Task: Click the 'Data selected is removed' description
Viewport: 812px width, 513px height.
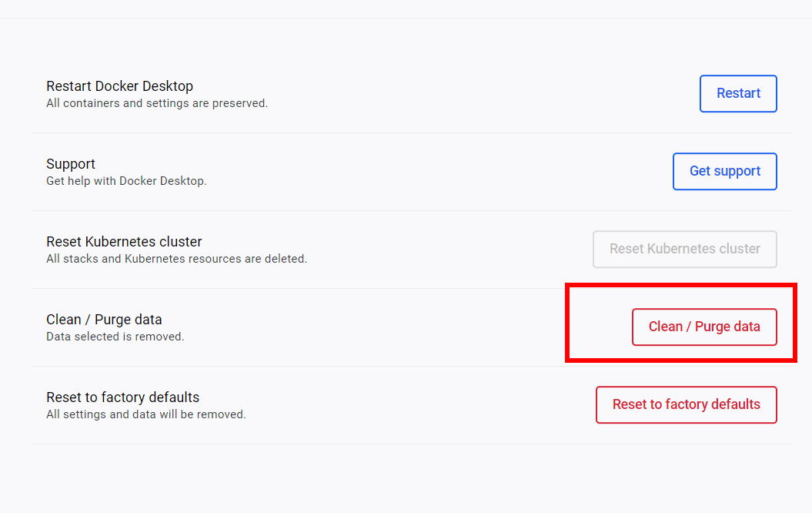Action: (115, 337)
